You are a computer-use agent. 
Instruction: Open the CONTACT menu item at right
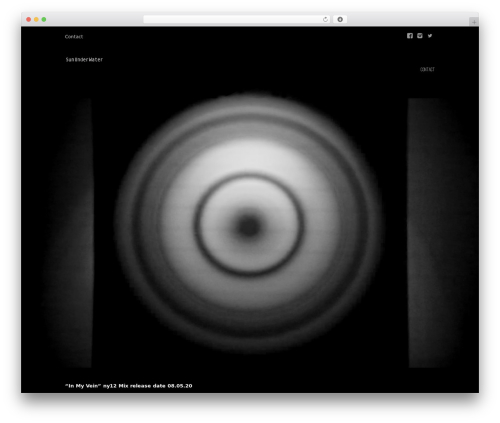427,69
